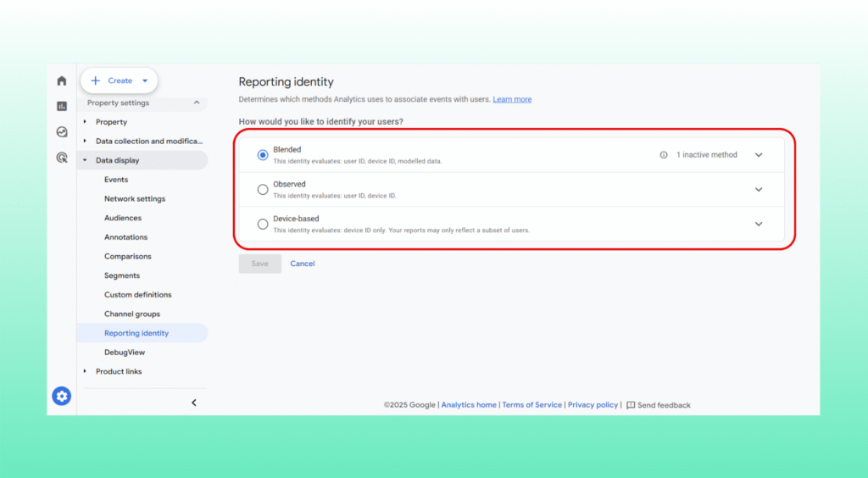Open the Reports bar chart icon
This screenshot has width=868, height=478.
point(62,106)
